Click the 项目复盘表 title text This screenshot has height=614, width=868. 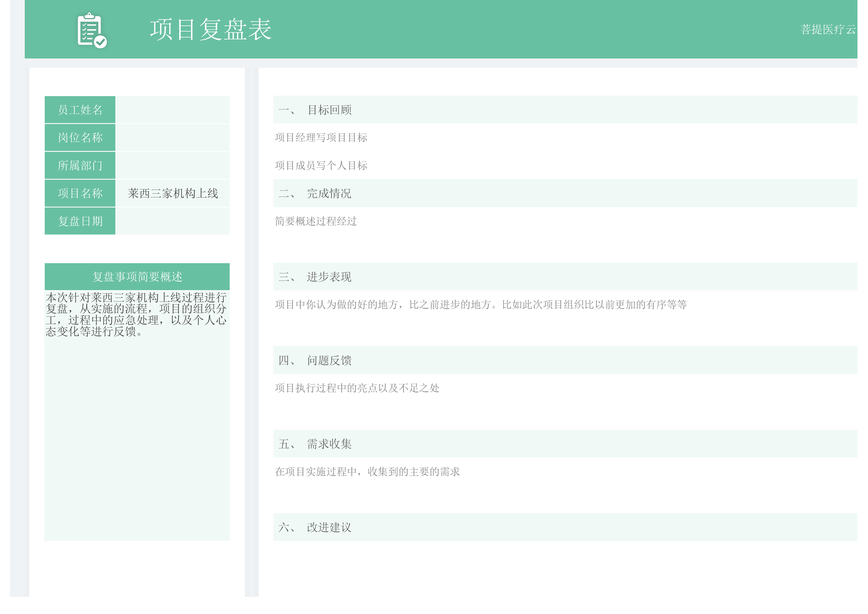(x=211, y=29)
